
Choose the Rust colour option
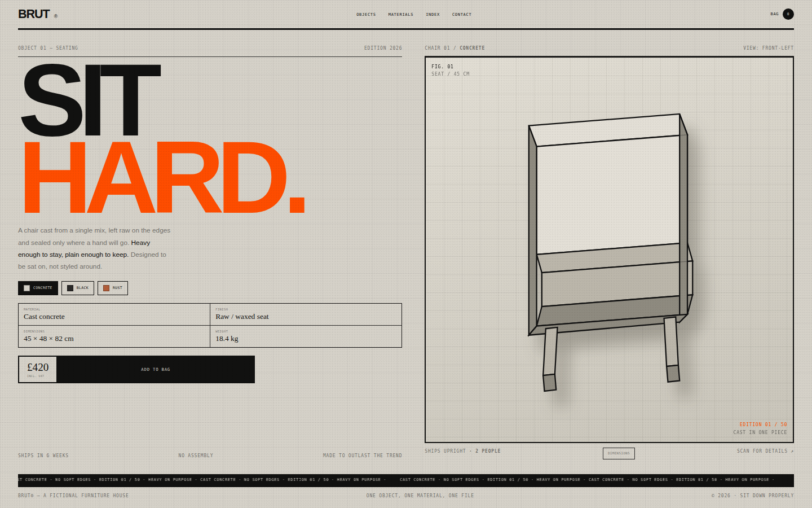pos(113,288)
